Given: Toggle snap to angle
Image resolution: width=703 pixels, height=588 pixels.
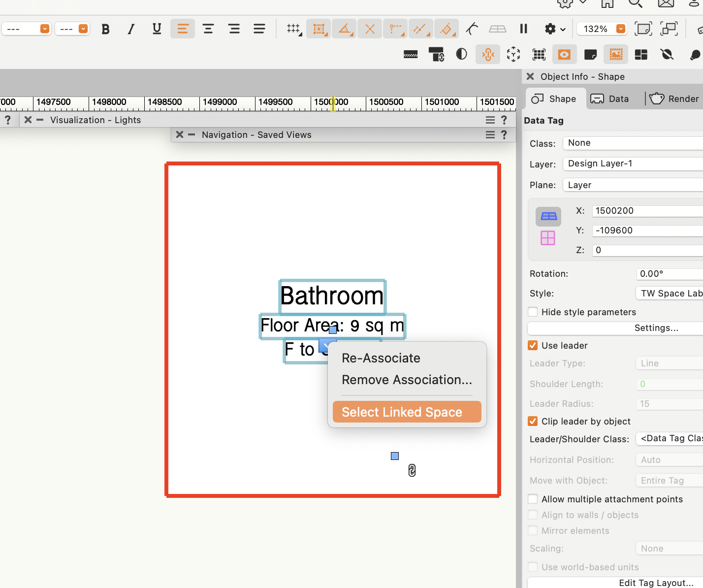Looking at the screenshot, I should point(344,29).
